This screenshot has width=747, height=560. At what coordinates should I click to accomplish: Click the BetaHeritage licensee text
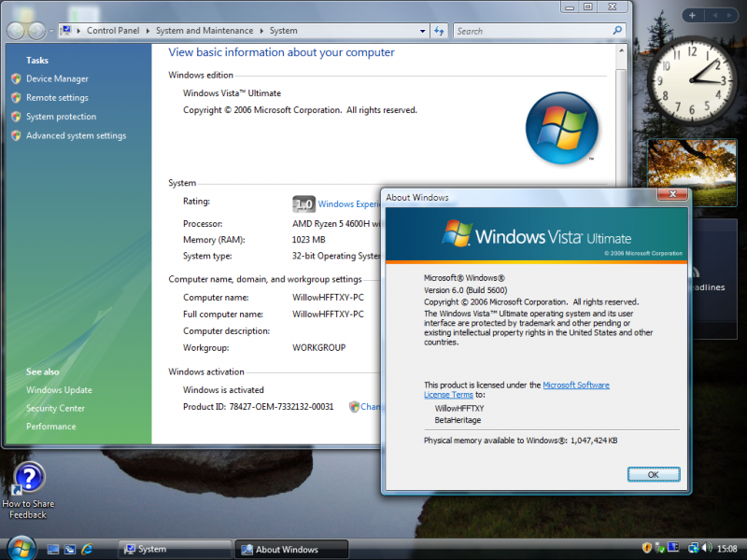pyautogui.click(x=458, y=420)
